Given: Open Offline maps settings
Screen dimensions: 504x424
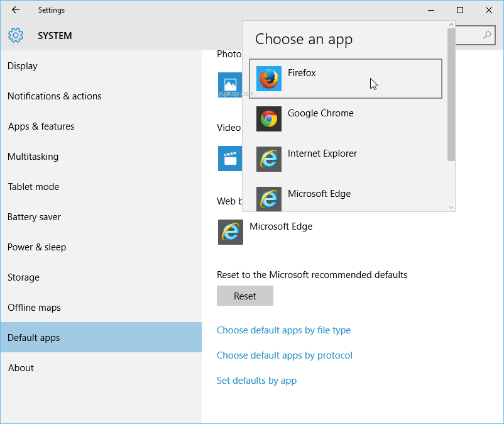Looking at the screenshot, I should coord(101,308).
